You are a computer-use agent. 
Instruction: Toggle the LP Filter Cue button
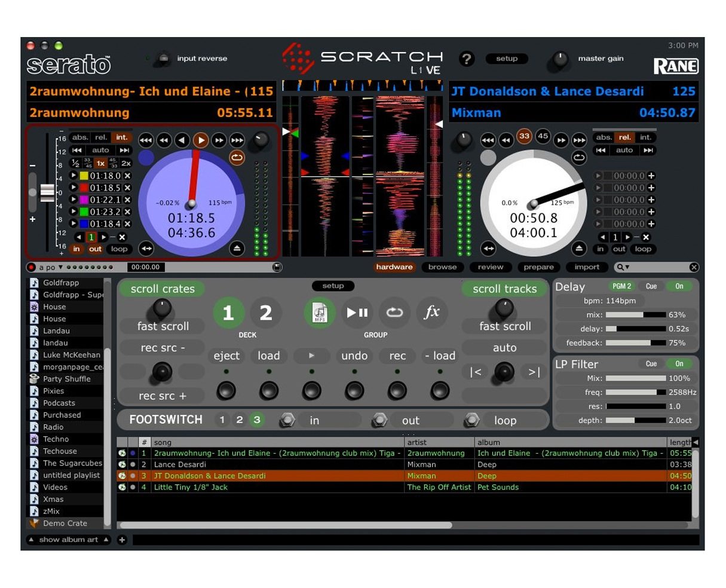point(651,364)
